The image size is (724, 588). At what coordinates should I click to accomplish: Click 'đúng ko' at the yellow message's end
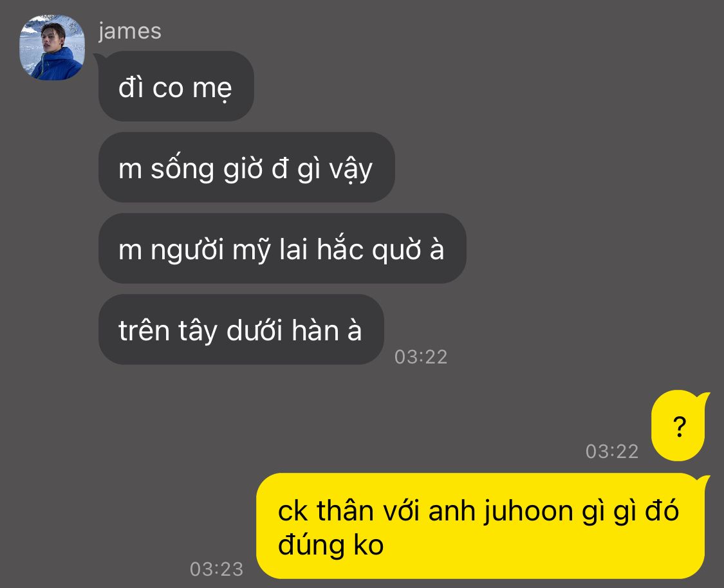click(331, 545)
